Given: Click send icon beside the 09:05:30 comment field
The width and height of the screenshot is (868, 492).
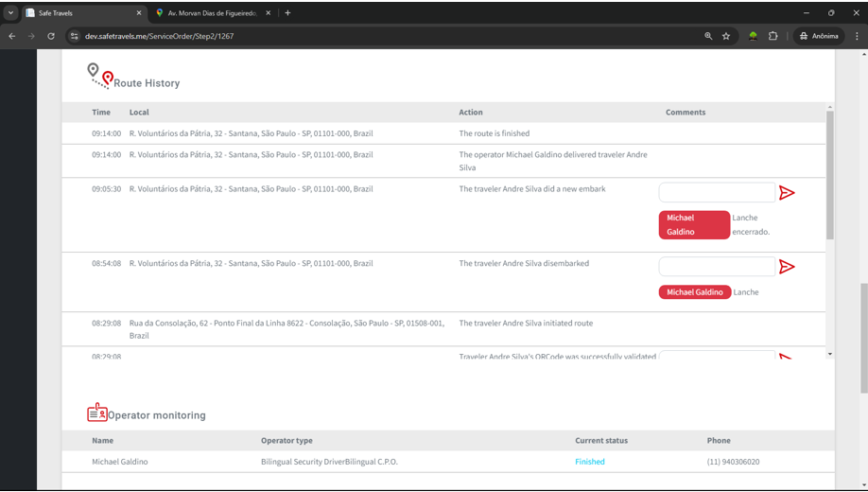Looking at the screenshot, I should (786, 193).
